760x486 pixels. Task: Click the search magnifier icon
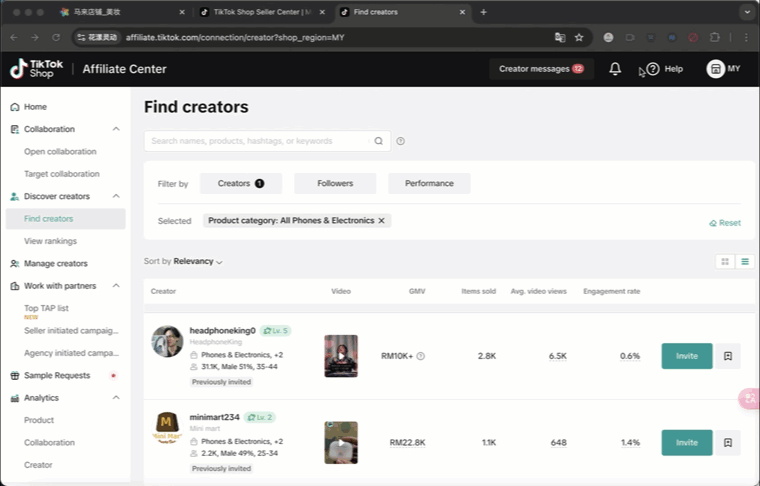[379, 141]
